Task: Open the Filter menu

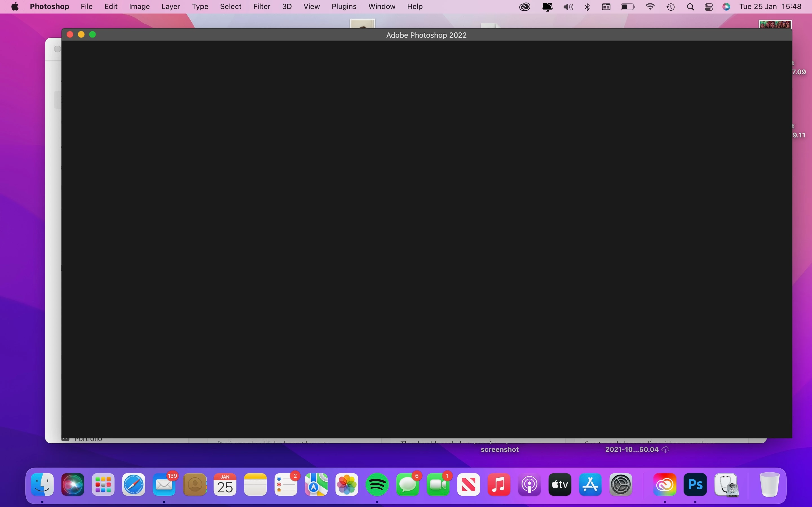Action: point(261,7)
